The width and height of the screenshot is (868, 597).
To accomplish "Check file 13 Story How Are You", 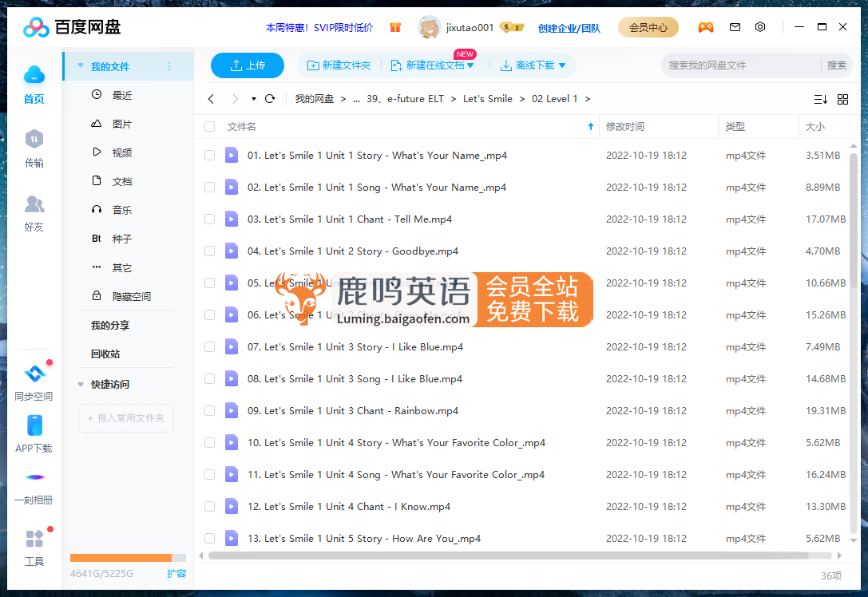I will click(x=210, y=539).
